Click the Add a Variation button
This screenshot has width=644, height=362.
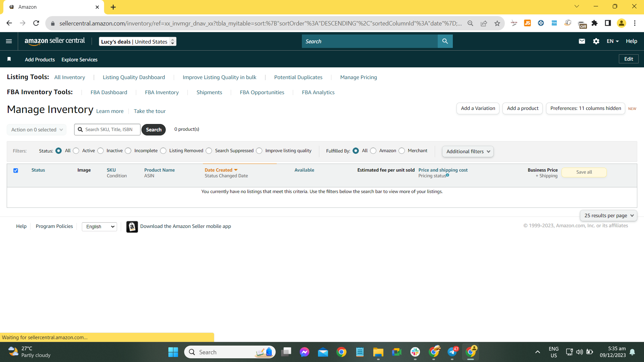478,108
